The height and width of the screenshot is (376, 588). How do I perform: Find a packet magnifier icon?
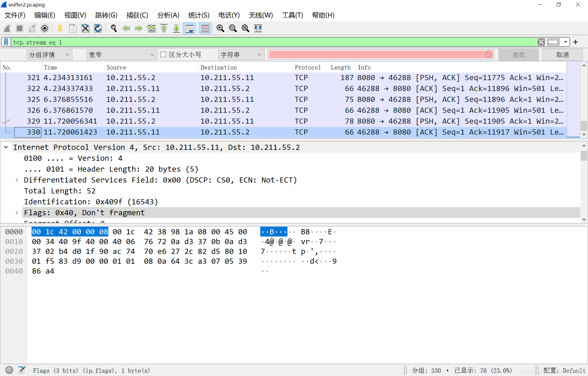pyautogui.click(x=114, y=28)
